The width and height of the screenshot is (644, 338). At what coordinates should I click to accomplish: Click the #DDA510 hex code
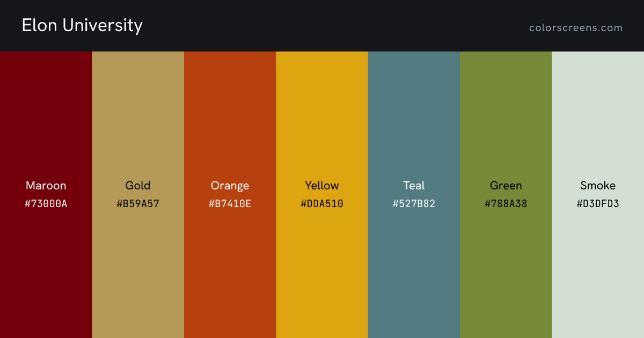click(322, 204)
